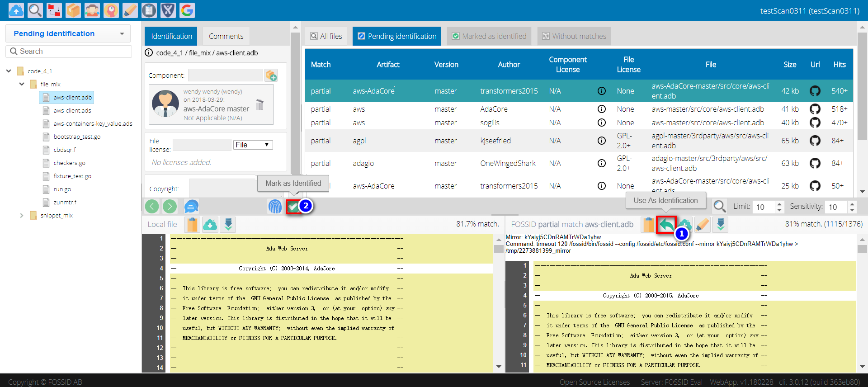The height and width of the screenshot is (387, 868).
Task: Switch to the Comments tab
Action: pyautogui.click(x=226, y=36)
